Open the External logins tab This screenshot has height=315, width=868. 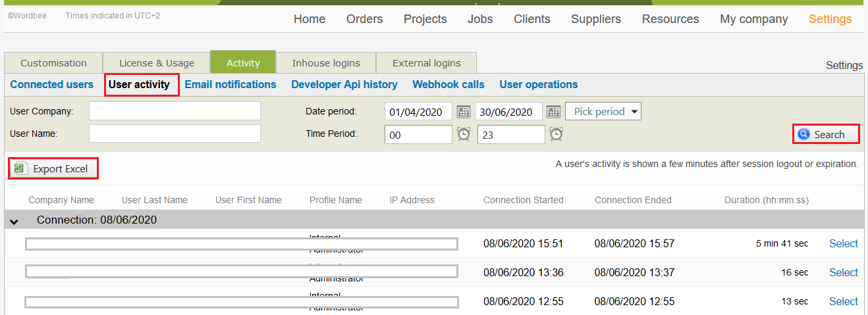(x=426, y=63)
